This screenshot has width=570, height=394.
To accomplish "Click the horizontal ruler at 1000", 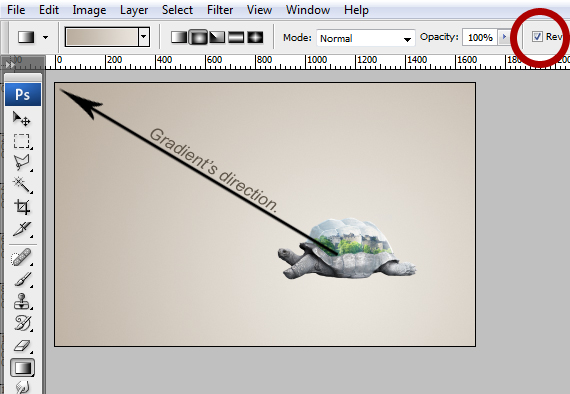I will coord(316,60).
